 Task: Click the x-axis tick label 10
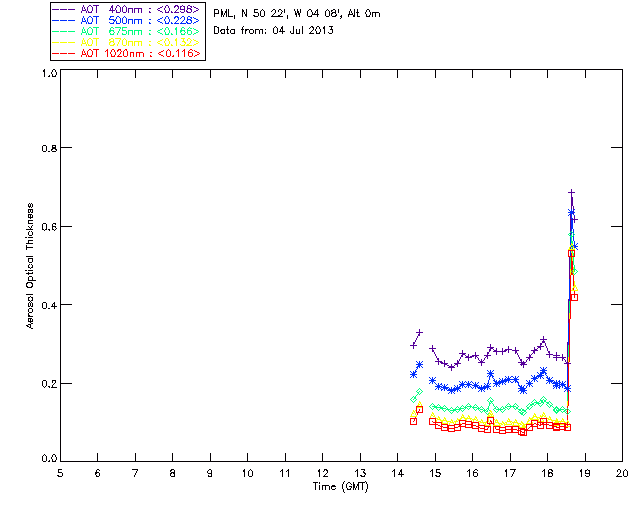[247, 473]
